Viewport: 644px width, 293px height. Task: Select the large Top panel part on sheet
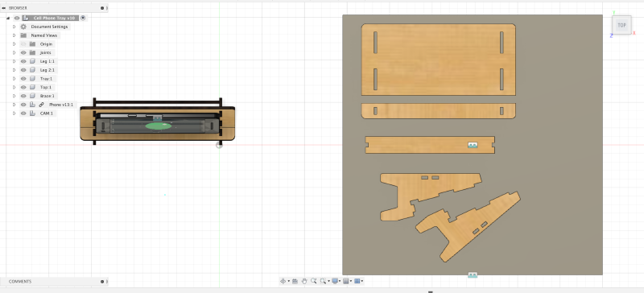coord(438,60)
